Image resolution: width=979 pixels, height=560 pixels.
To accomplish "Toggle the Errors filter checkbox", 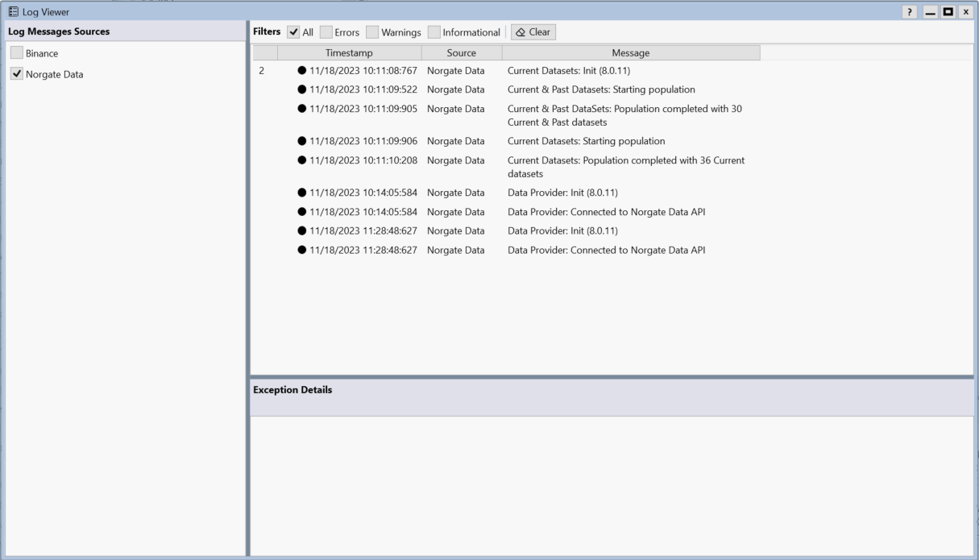I will point(326,32).
